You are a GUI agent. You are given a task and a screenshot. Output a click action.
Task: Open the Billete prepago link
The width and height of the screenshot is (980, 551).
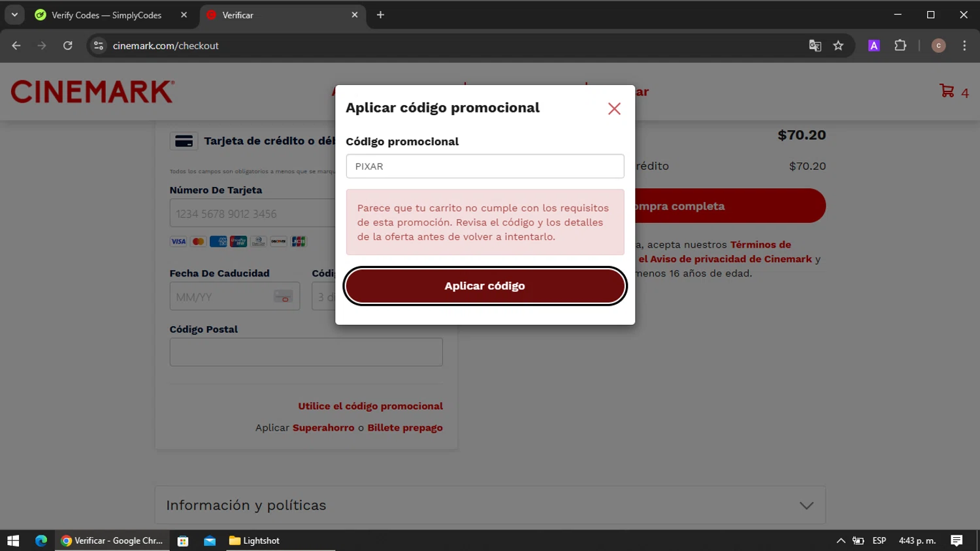click(x=405, y=427)
